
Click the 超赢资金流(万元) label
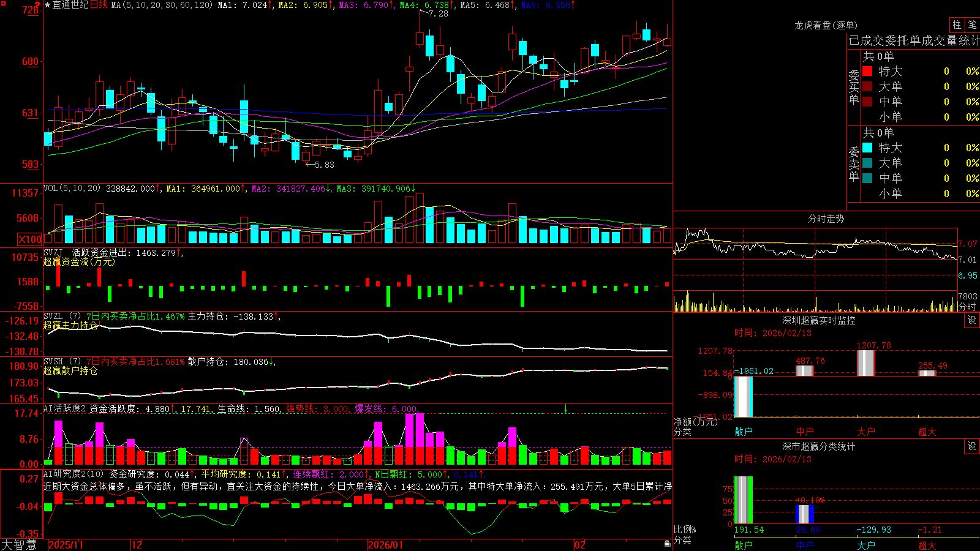tap(79, 261)
